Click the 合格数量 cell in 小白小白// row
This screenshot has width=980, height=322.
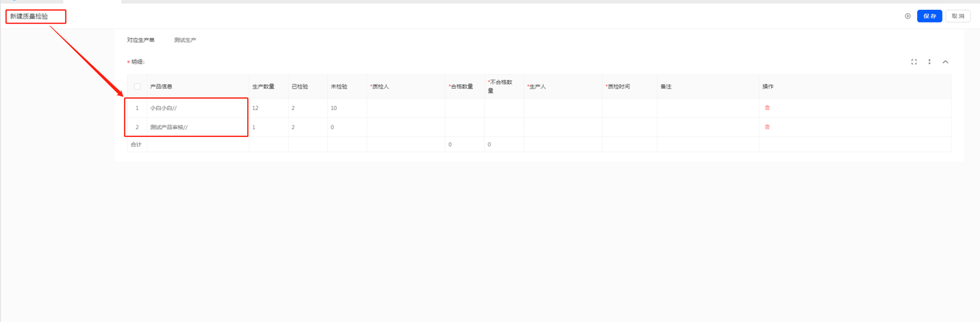[465, 108]
